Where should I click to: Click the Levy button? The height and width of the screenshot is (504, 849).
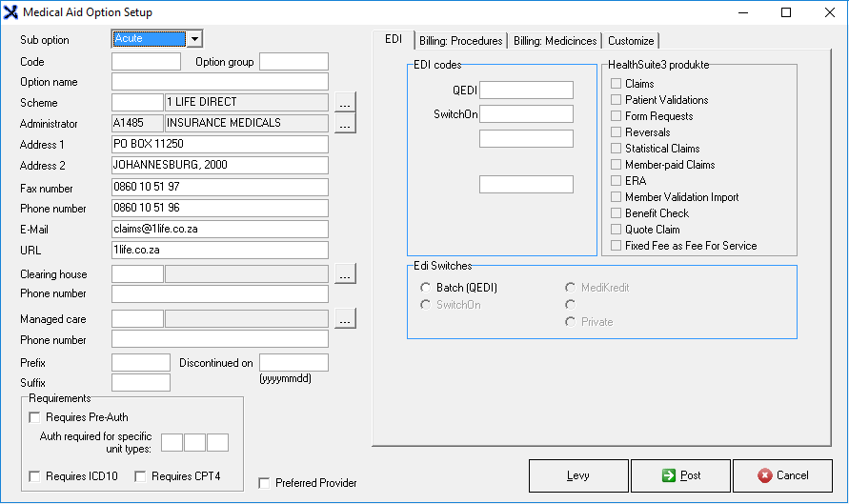click(x=577, y=475)
